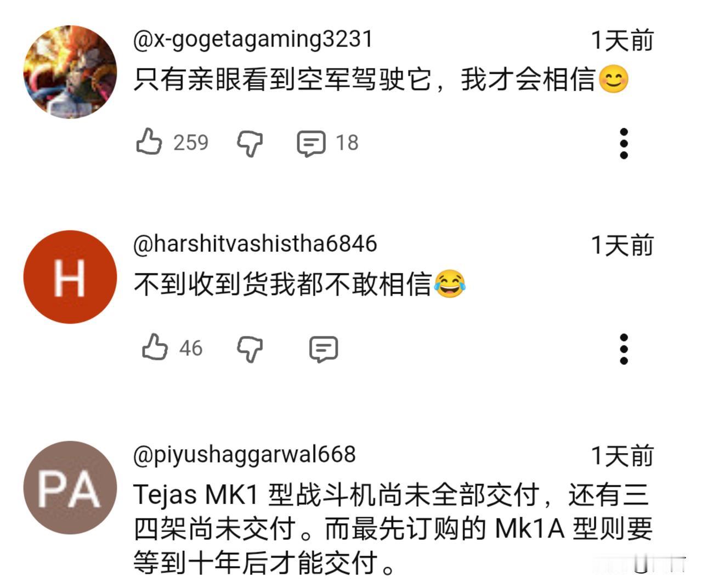The height and width of the screenshot is (588, 702).
Task: Open the orange H avatar profile
Action: [x=70, y=277]
